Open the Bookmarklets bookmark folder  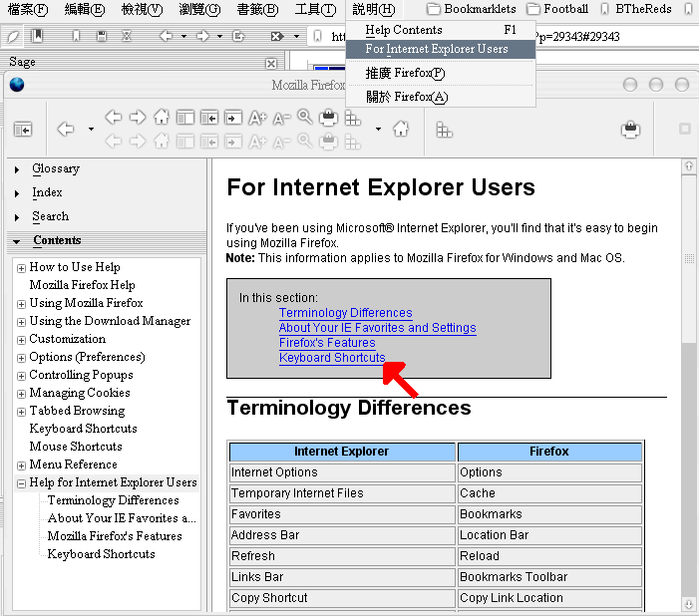(469, 9)
